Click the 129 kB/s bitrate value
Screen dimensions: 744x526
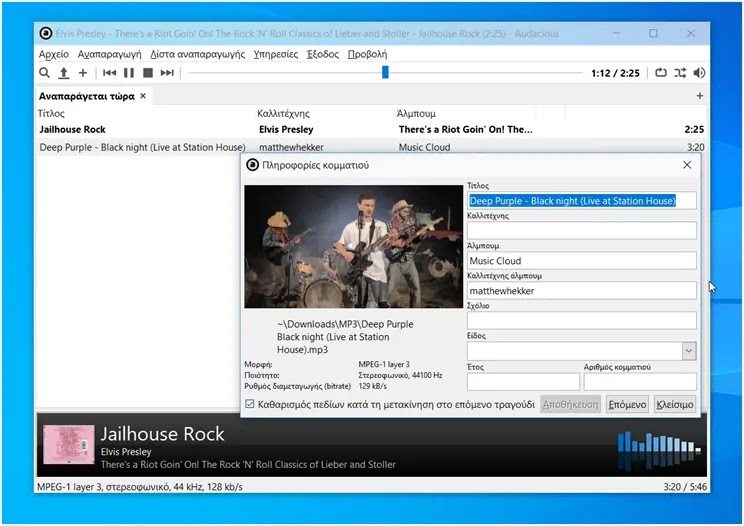point(372,386)
